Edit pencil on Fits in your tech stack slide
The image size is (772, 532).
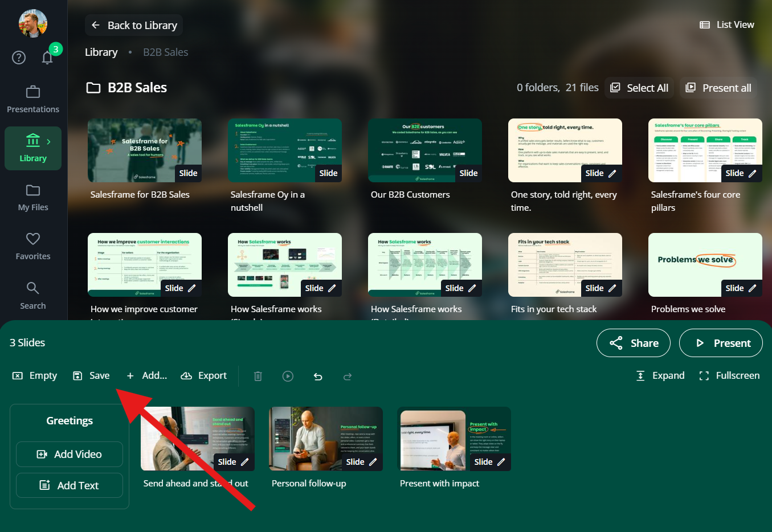click(x=612, y=288)
